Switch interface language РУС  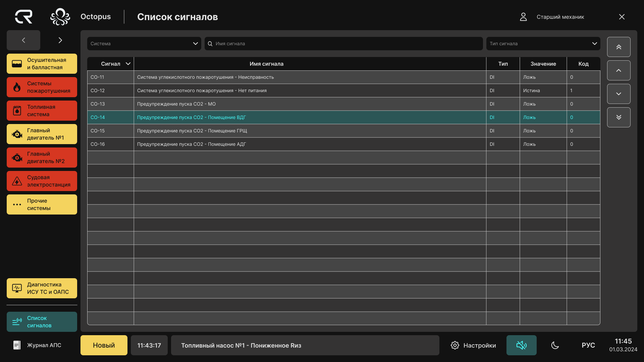pos(588,345)
